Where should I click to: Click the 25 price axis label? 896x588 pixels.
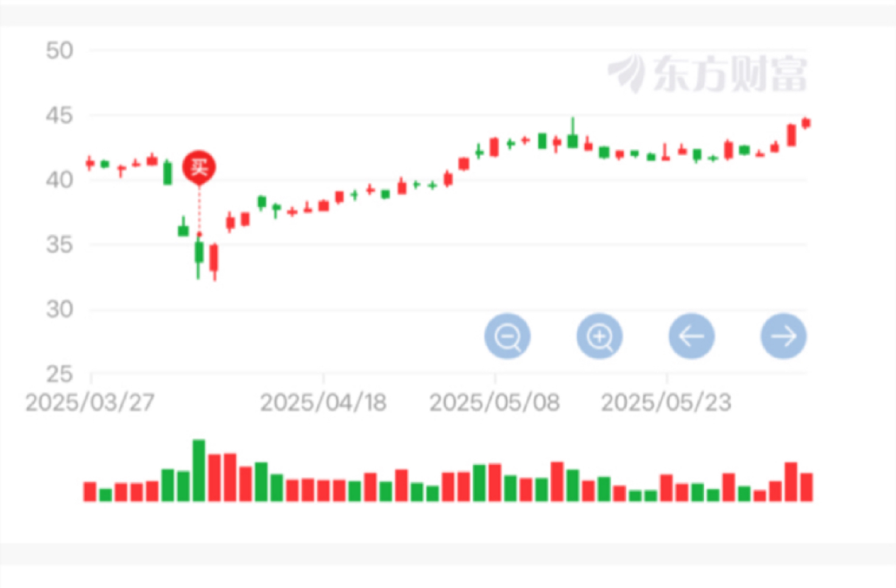click(x=59, y=374)
